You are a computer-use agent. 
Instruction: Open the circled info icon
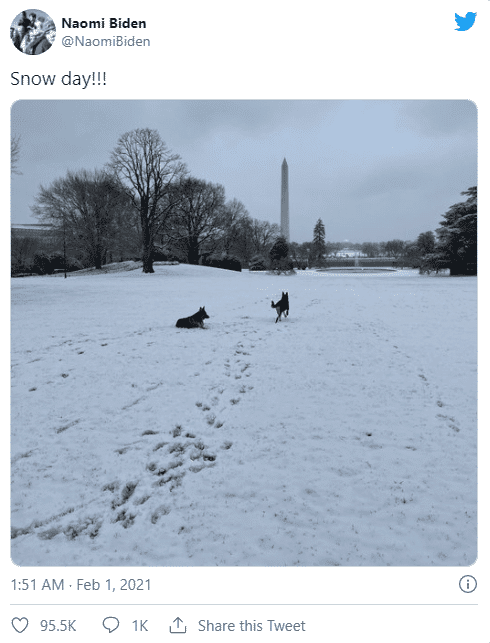point(468,584)
